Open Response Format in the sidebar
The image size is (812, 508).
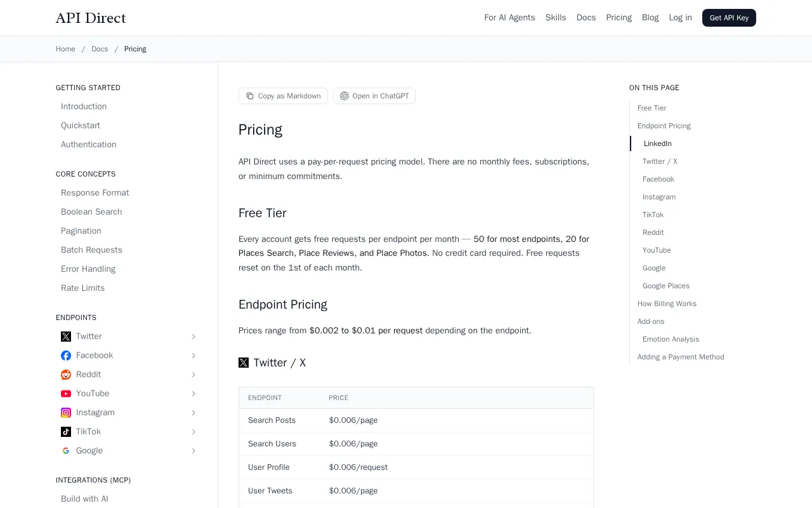pyautogui.click(x=95, y=193)
